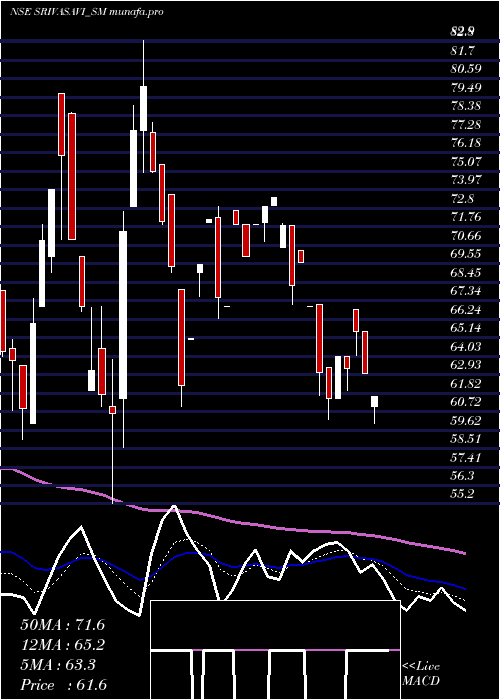Click the tallest white candle with wick above 81.7
This screenshot has height=700, width=500.
pyautogui.click(x=143, y=108)
